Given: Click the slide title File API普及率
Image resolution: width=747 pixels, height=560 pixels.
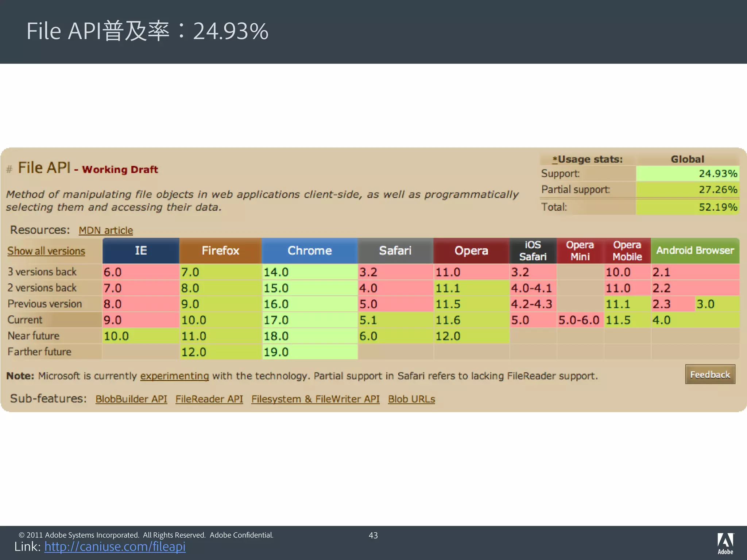Looking at the screenshot, I should (147, 31).
